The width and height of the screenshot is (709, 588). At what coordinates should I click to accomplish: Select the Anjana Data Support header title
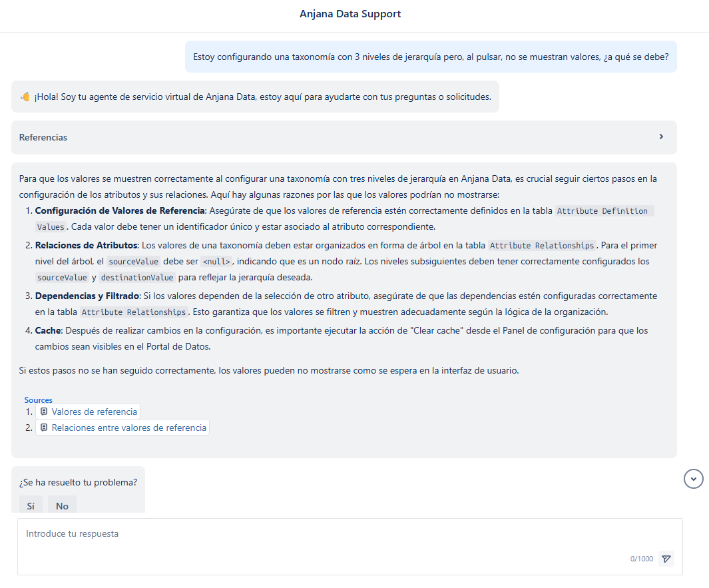(350, 13)
